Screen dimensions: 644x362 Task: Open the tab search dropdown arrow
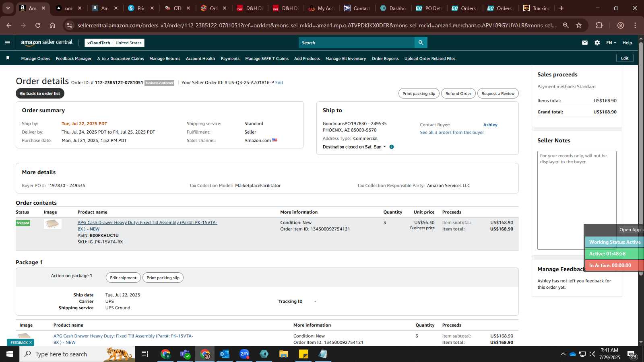click(8, 8)
